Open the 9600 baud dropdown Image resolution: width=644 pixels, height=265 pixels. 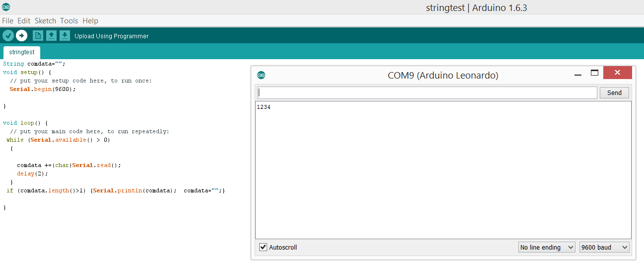coord(604,247)
